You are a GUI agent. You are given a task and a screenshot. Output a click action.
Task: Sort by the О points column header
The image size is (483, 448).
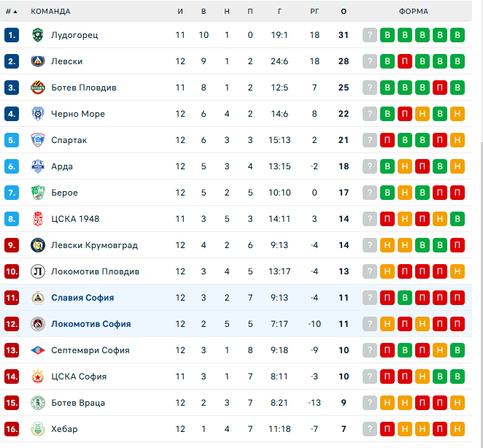click(344, 12)
